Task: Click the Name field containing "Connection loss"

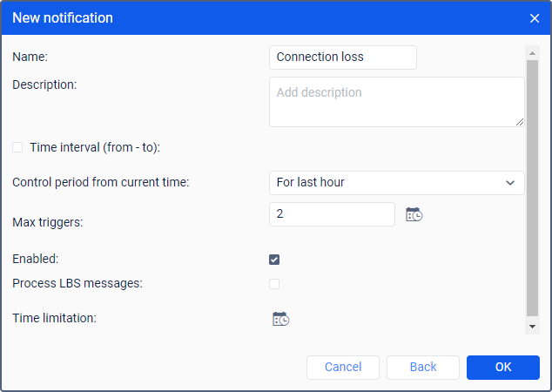Action: click(x=342, y=57)
